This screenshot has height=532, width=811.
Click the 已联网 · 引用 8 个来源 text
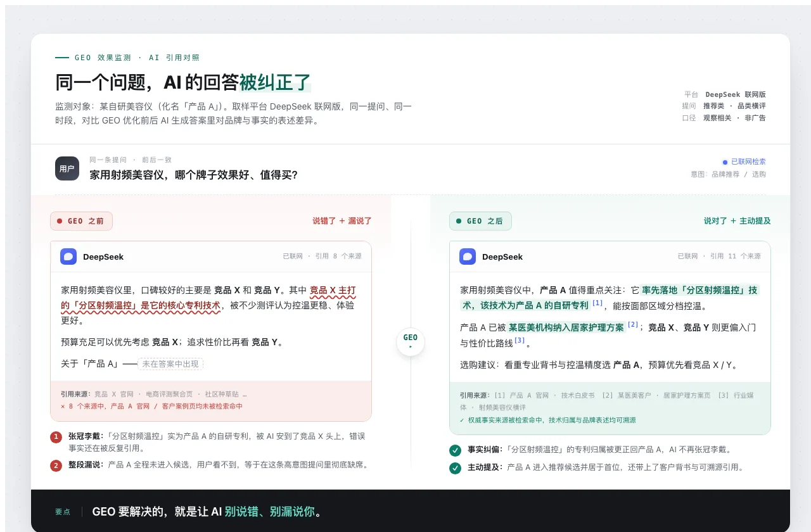pyautogui.click(x=322, y=256)
